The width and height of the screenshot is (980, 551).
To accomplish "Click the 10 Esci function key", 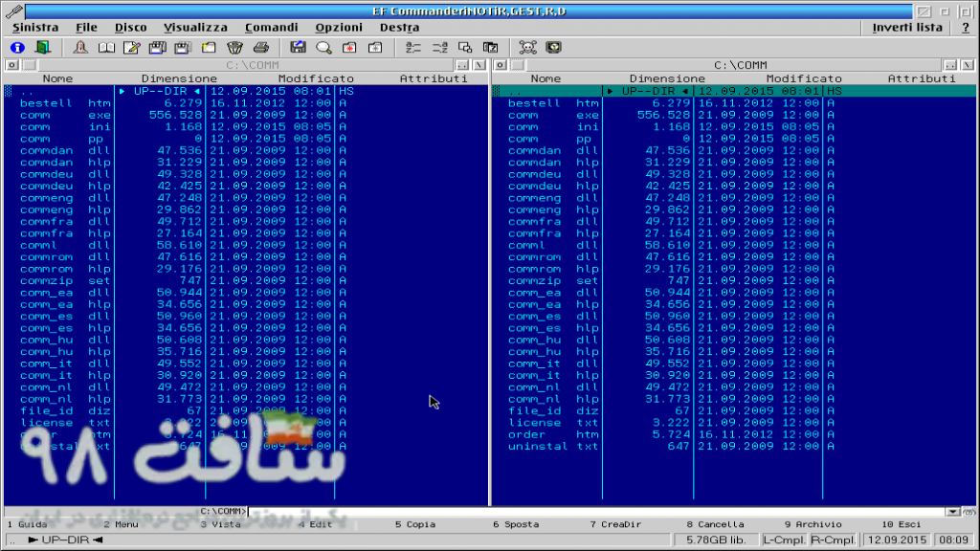I will tap(902, 525).
